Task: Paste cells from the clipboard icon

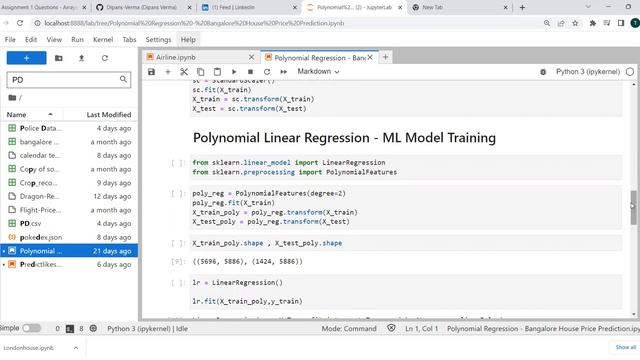Action: point(217,72)
